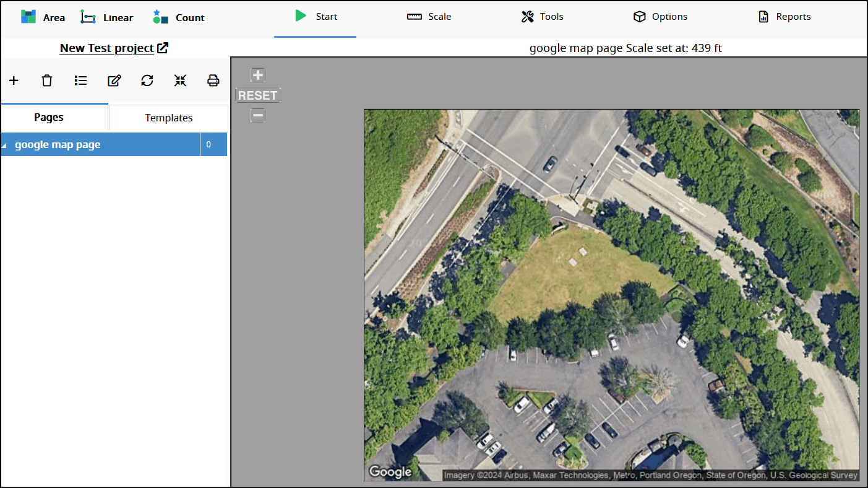Click the edit pencil icon
Screen dimensions: 868x488
[x=114, y=81]
